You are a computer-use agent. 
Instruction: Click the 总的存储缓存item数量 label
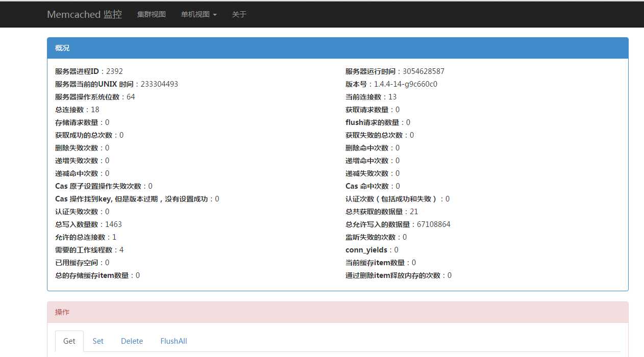pyautogui.click(x=92, y=275)
